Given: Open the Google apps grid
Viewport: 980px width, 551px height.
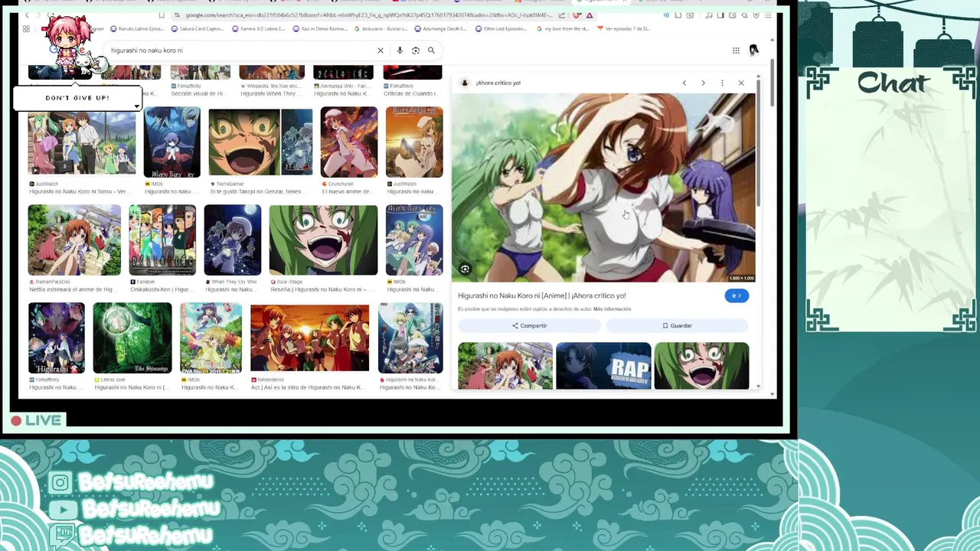Looking at the screenshot, I should click(736, 51).
